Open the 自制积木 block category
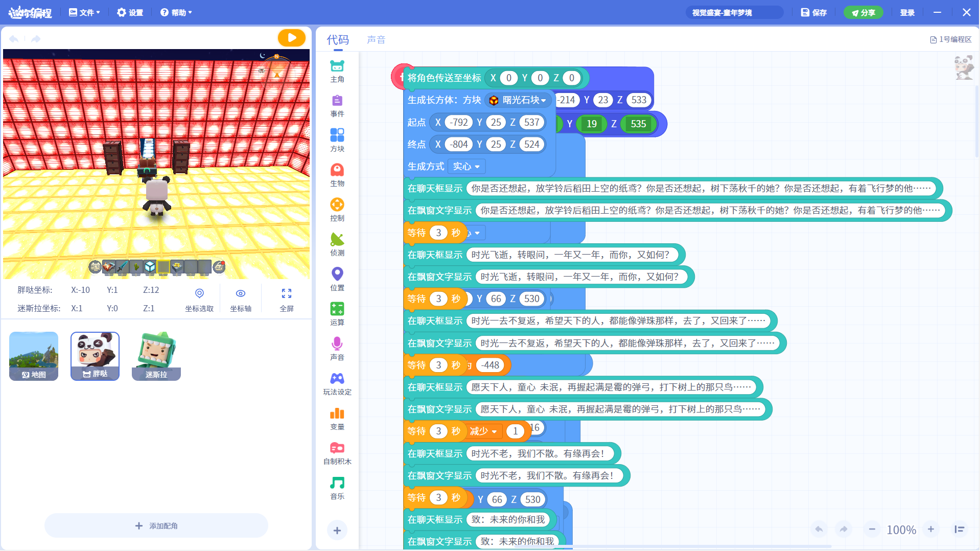980x551 pixels. pyautogui.click(x=337, y=454)
